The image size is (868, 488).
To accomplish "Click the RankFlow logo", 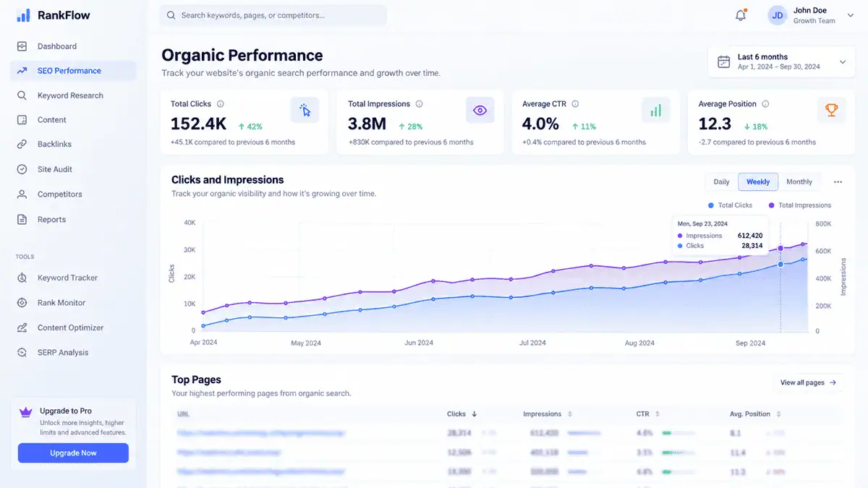I will click(54, 15).
